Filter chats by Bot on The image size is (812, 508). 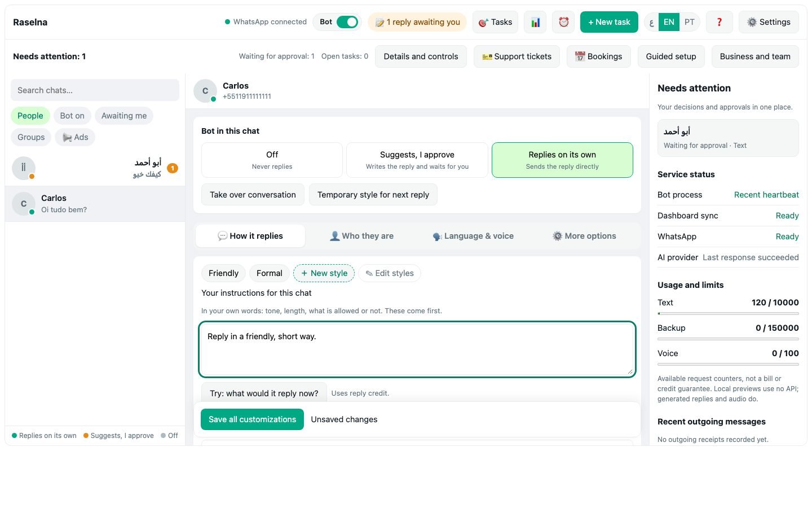(72, 116)
